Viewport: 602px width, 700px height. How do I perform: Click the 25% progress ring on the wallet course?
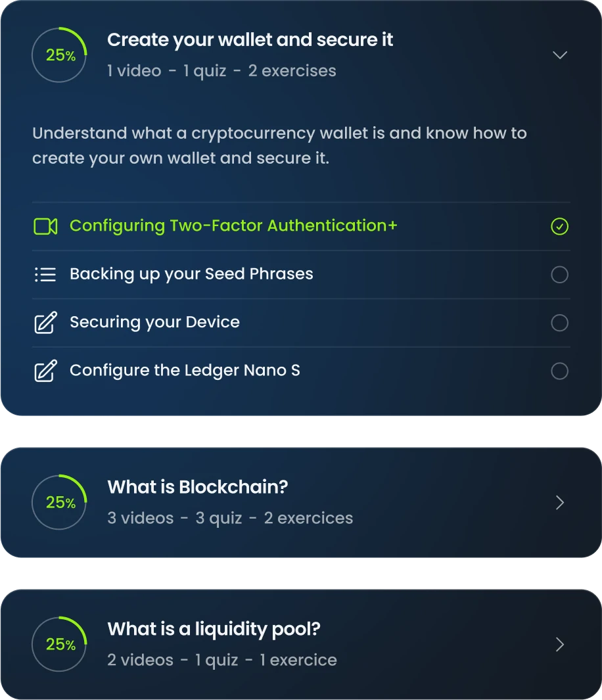pos(59,55)
